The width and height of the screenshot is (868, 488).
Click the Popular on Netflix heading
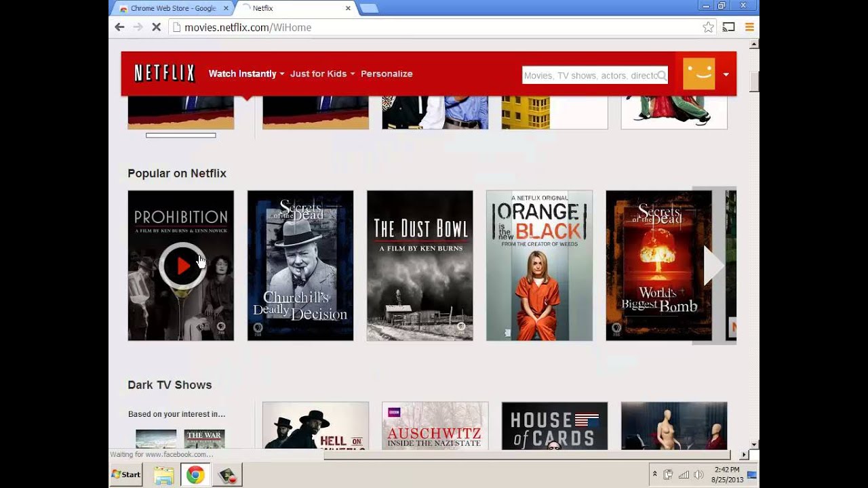click(x=177, y=174)
